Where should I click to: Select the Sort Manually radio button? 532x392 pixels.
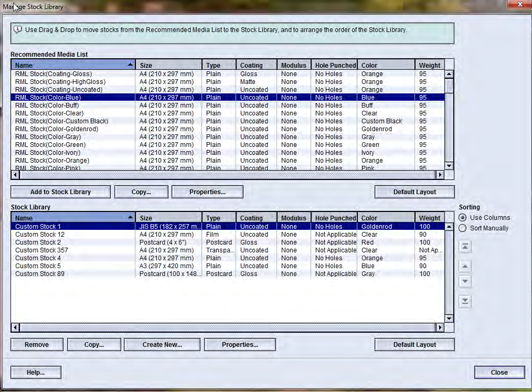(462, 228)
